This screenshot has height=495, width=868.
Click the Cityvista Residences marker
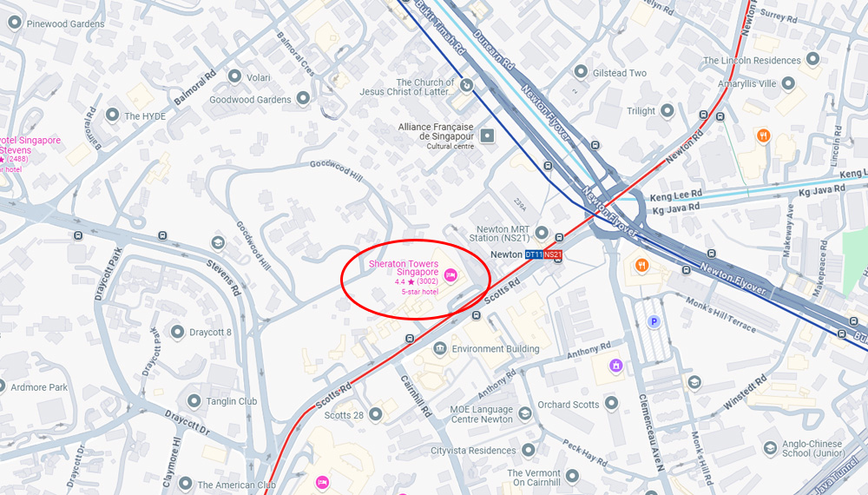point(529,450)
